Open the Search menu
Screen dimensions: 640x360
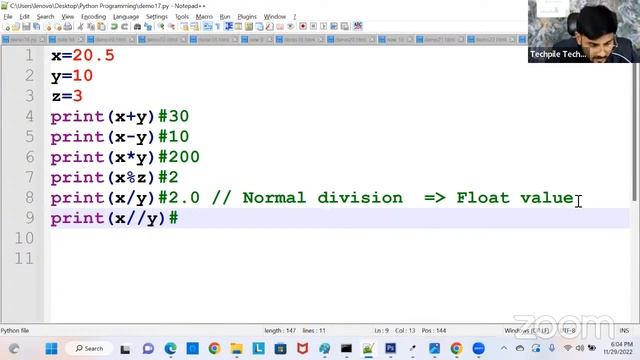pyautogui.click(x=45, y=17)
